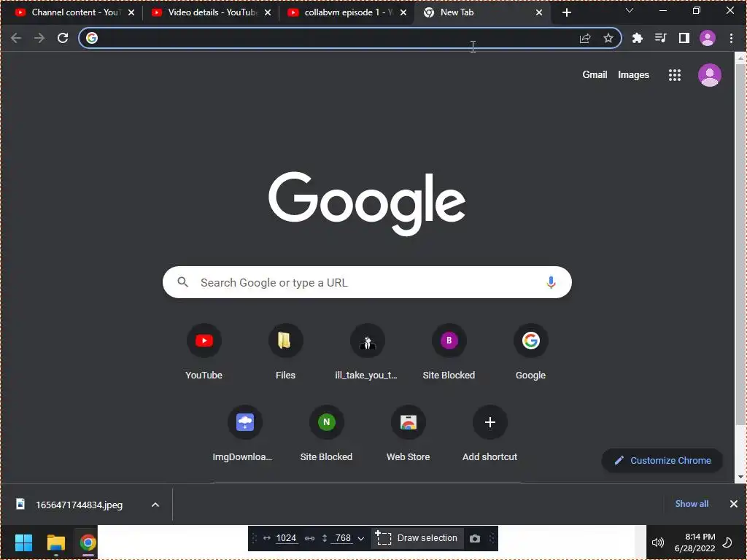Open the Web Store shortcut
The height and width of the screenshot is (560, 747).
tap(409, 433)
